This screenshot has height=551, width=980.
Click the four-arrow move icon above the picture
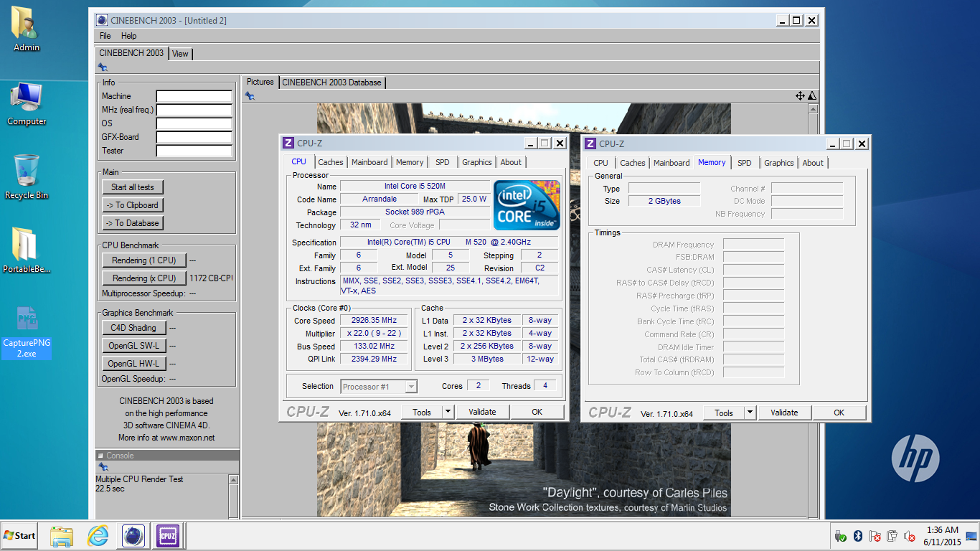[800, 96]
